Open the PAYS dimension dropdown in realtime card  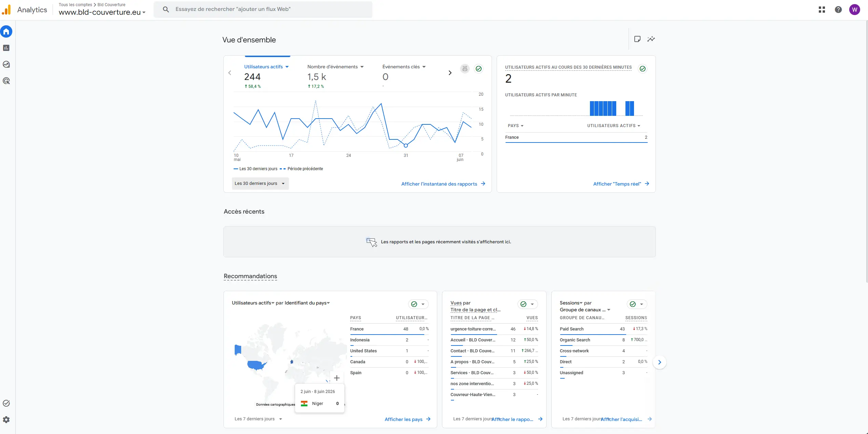coord(515,126)
